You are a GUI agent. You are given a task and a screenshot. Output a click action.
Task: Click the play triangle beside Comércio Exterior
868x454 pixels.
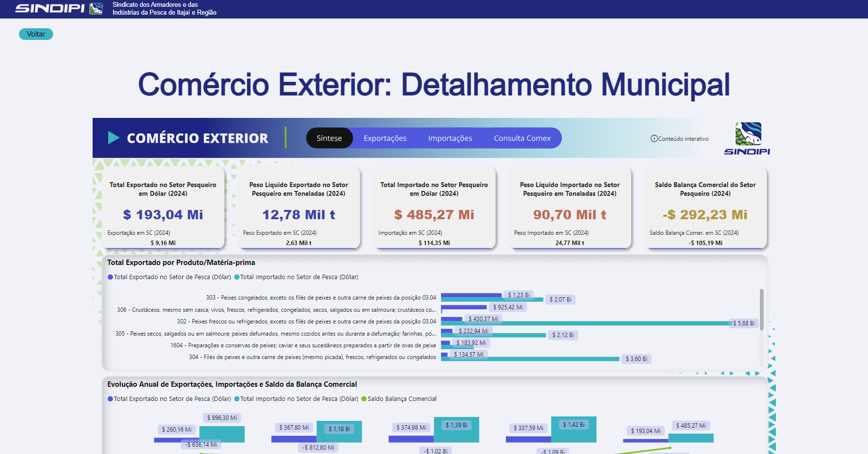[114, 138]
